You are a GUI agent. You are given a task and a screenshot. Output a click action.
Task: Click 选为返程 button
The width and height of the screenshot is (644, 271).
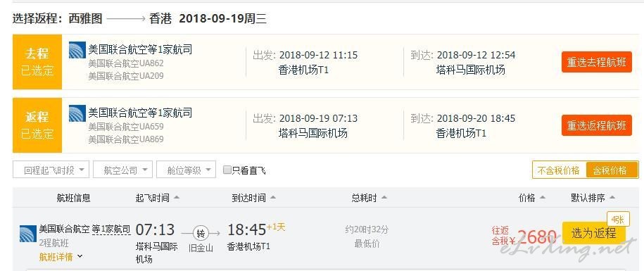point(593,233)
